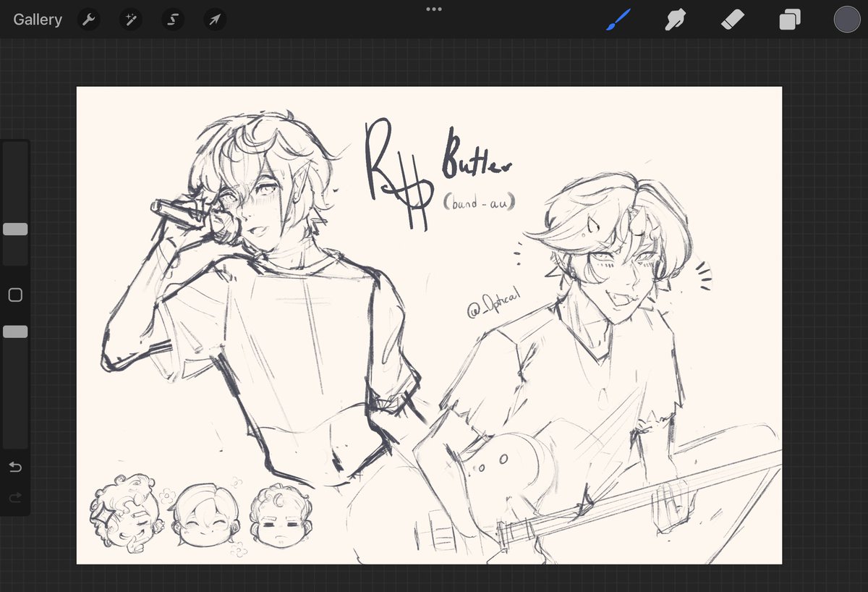Open the active color picker circle

pyautogui.click(x=847, y=20)
